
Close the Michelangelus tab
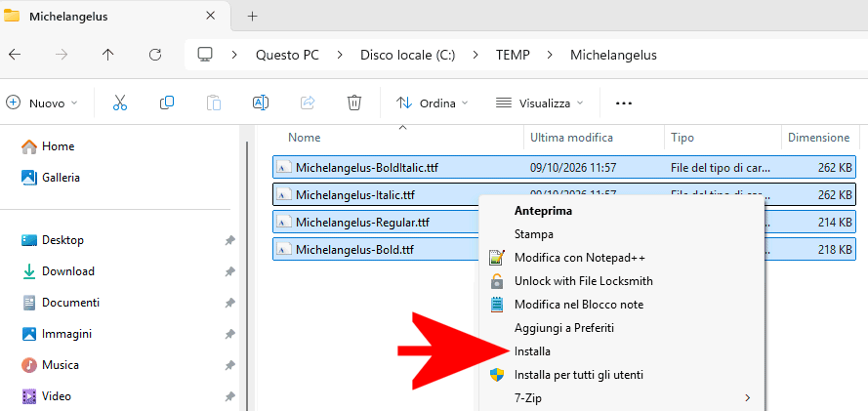210,16
